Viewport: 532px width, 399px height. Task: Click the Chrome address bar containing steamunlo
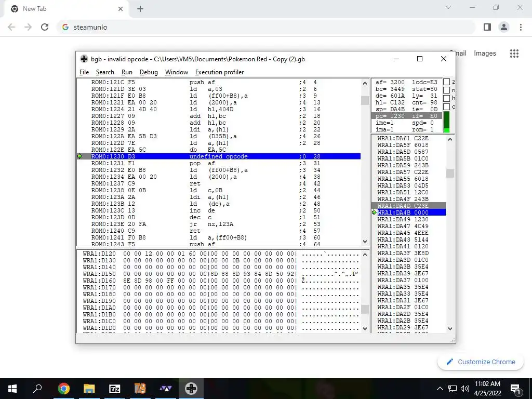(267, 27)
